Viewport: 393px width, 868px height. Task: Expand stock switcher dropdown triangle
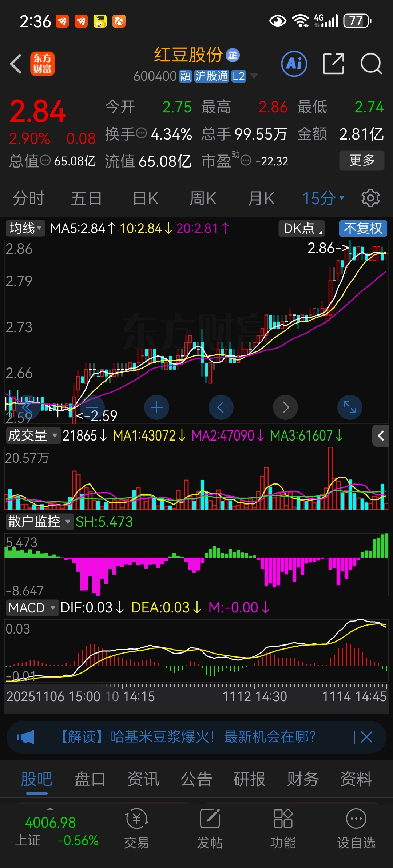(x=254, y=76)
